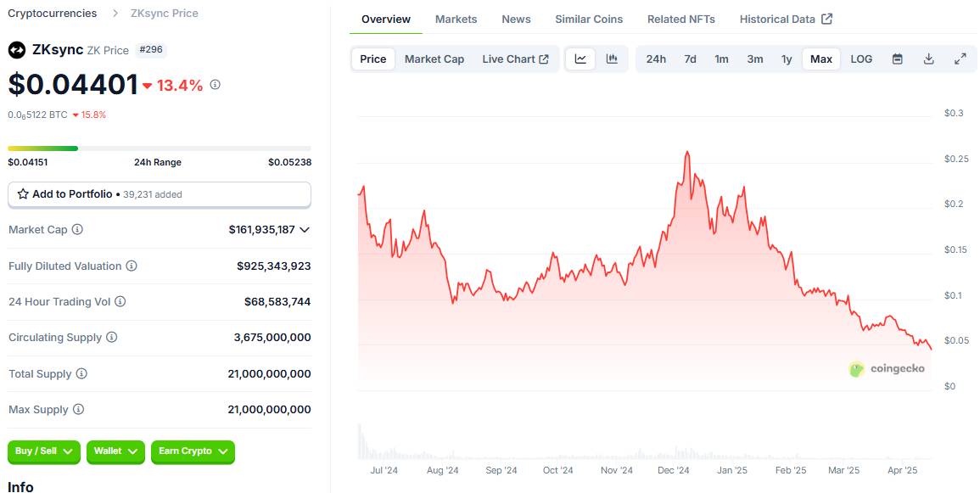Set chart range to 1m
The height and width of the screenshot is (493, 980).
click(721, 59)
